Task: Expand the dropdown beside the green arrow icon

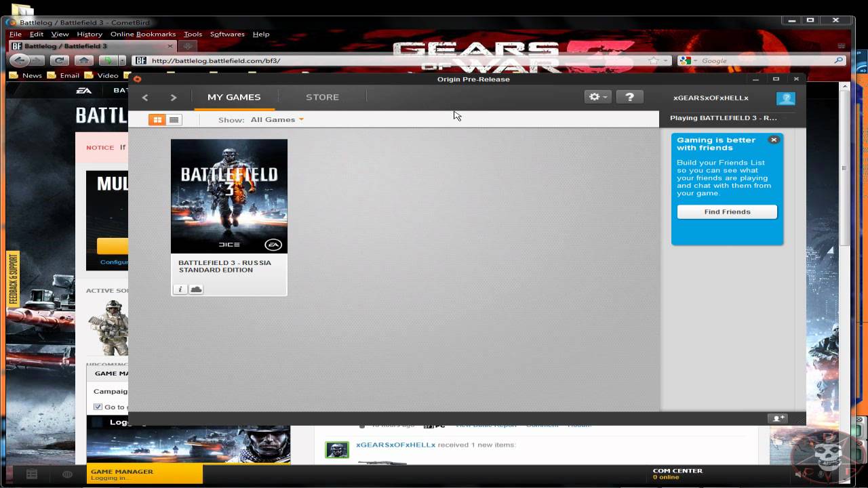Action: [x=123, y=60]
